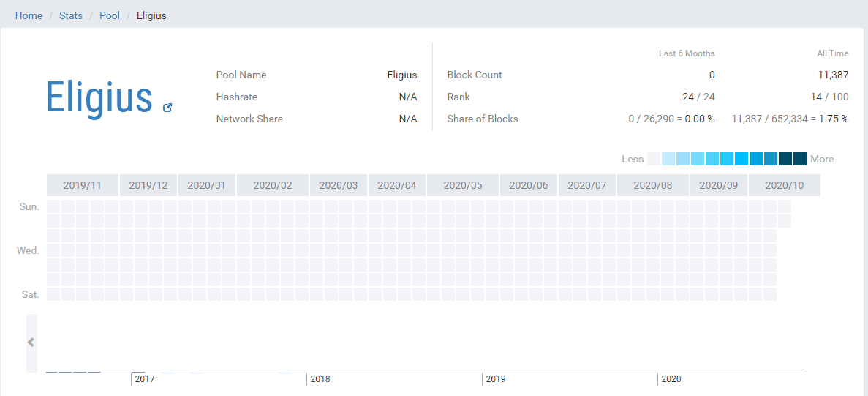Open the Pool breadcrumb link

[x=110, y=15]
